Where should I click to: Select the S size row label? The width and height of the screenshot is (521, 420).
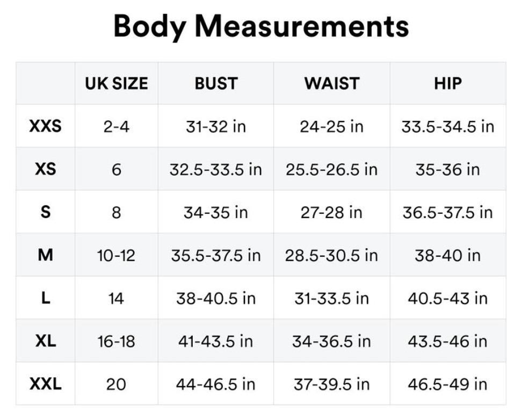click(46, 212)
